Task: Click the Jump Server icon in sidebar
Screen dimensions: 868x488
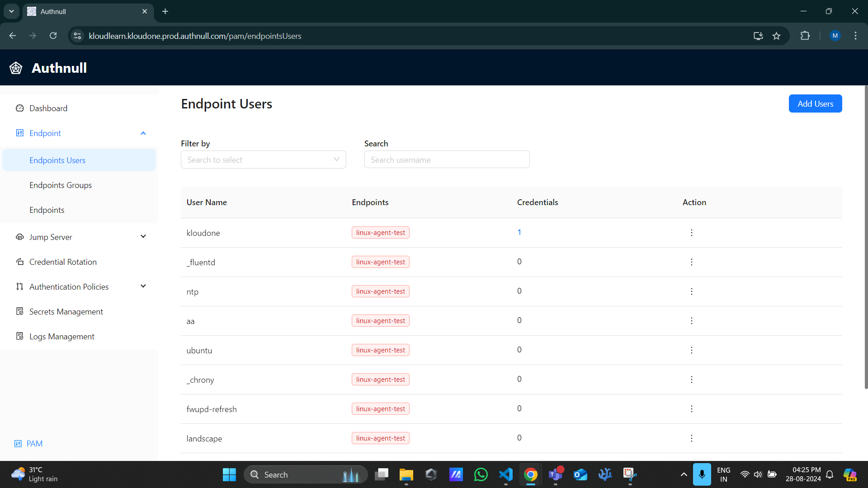Action: click(x=20, y=237)
